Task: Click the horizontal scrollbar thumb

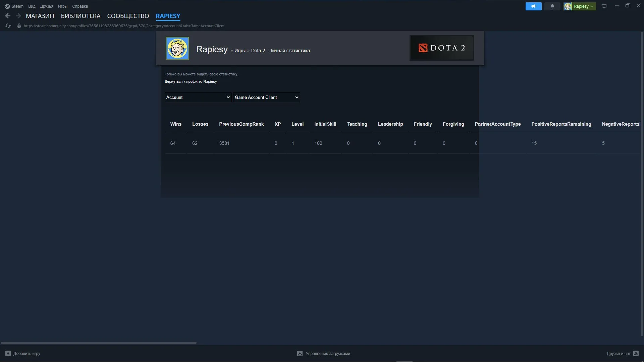Action: (x=99, y=343)
